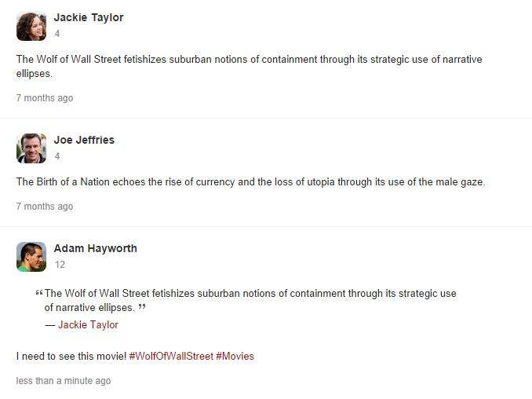
Task: Click the timestamp below Joe Jeffries' post
Action: [45, 207]
